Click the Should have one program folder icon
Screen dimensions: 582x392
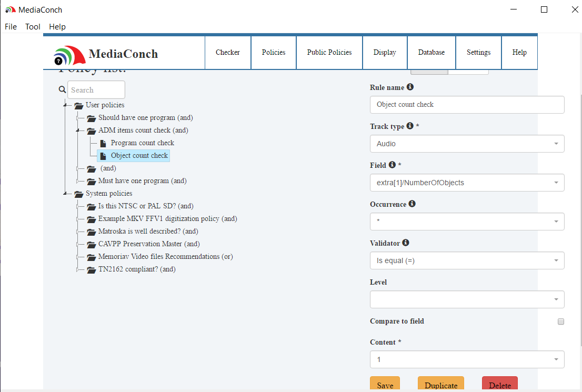[x=92, y=118]
